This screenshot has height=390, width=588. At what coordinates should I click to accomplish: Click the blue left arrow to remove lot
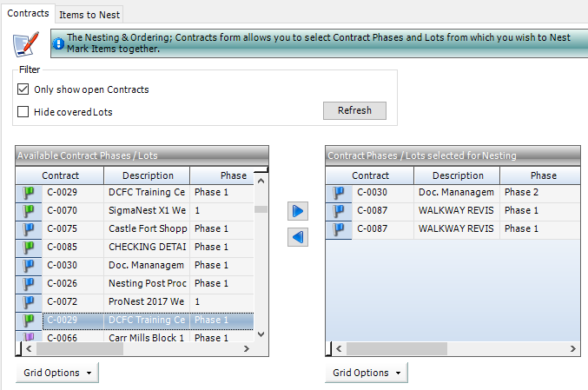click(x=298, y=237)
